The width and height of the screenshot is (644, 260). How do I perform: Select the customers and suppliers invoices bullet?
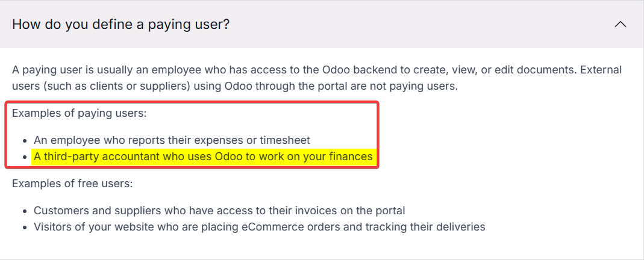(219, 211)
